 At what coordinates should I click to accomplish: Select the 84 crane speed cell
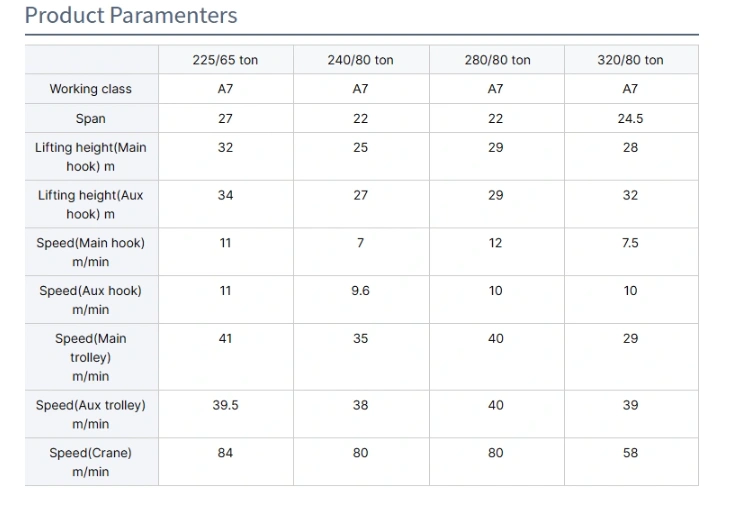[225, 453]
